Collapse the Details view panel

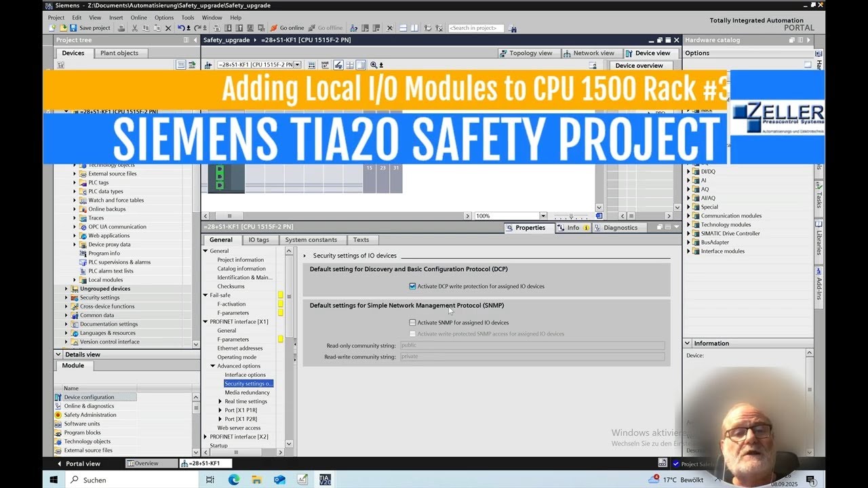(x=59, y=354)
